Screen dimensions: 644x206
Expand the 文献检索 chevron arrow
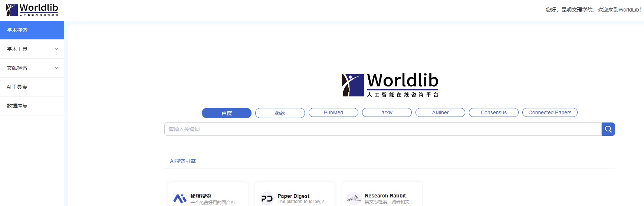56,68
